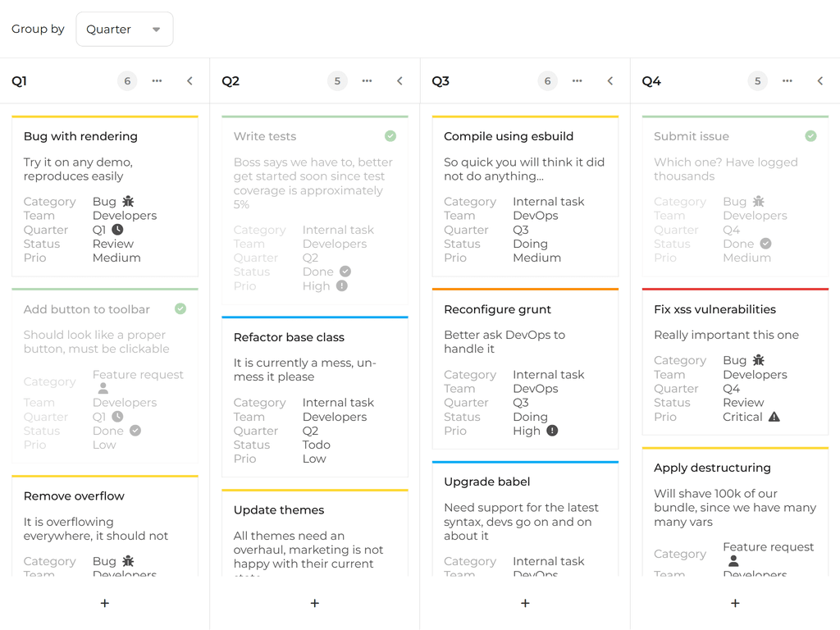Toggle the green checkmark on Write tests card
The width and height of the screenshot is (840, 630).
pos(390,136)
